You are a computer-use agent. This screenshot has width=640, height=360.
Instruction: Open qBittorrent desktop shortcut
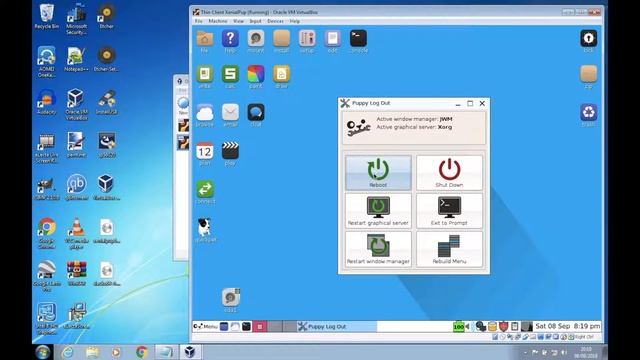[76, 188]
